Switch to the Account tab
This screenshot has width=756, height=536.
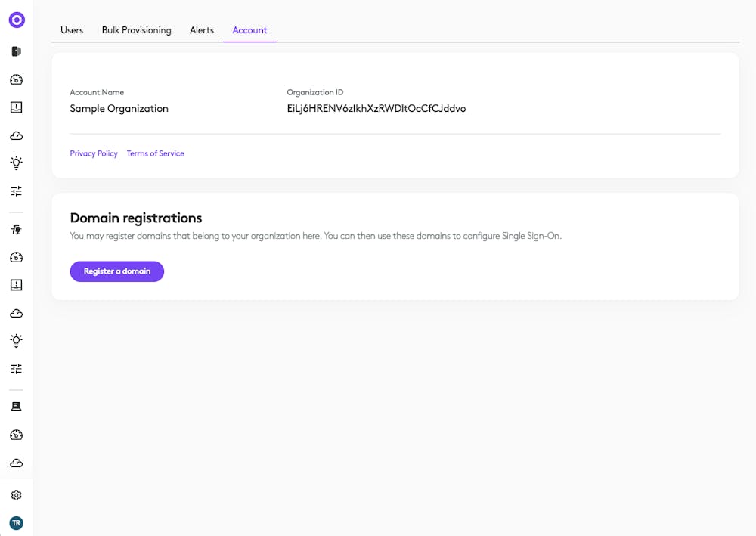click(249, 30)
